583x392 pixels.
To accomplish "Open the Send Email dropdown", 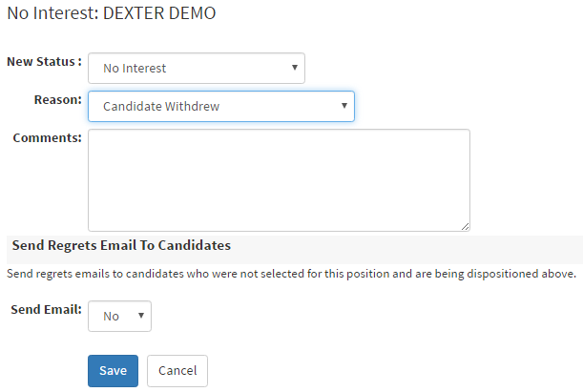I will click(119, 316).
